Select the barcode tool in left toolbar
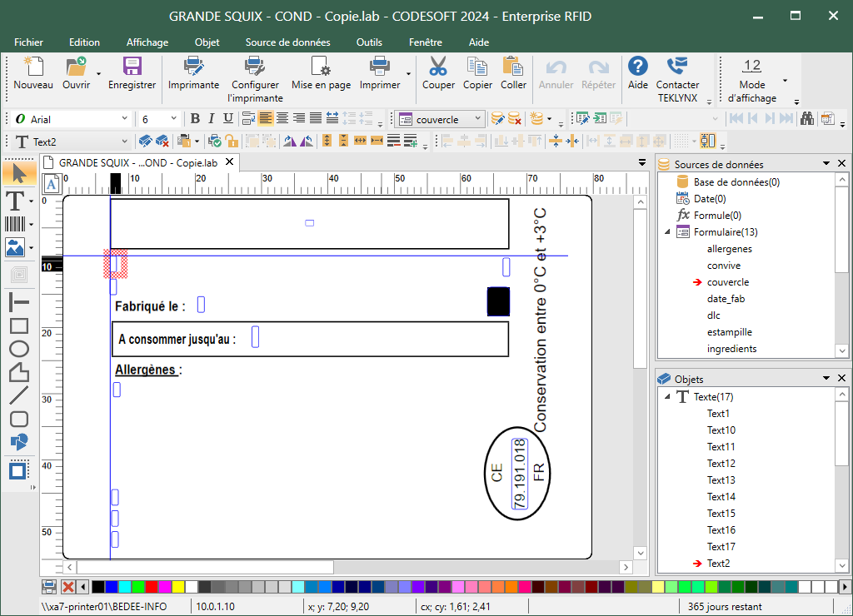Image resolution: width=853 pixels, height=616 pixels. [x=15, y=224]
